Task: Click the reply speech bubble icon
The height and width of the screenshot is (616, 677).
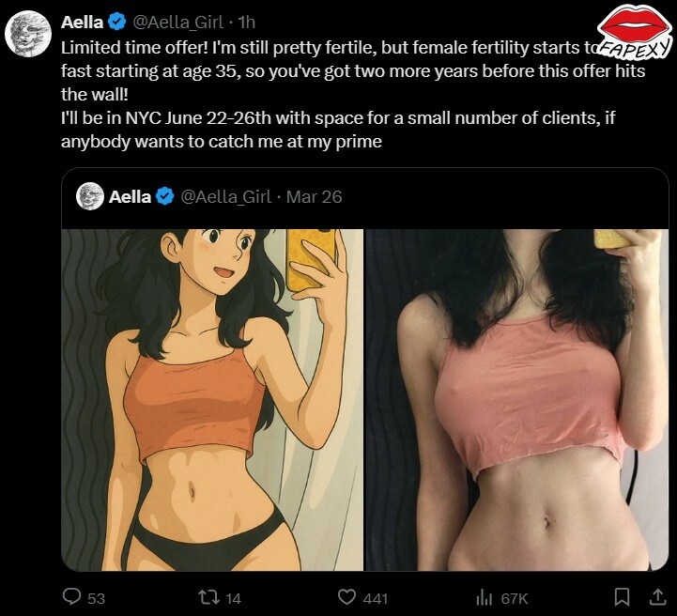Action: coord(71,597)
